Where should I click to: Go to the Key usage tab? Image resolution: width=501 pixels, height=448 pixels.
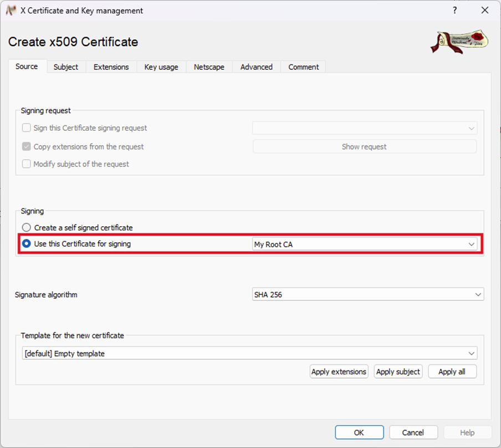161,67
